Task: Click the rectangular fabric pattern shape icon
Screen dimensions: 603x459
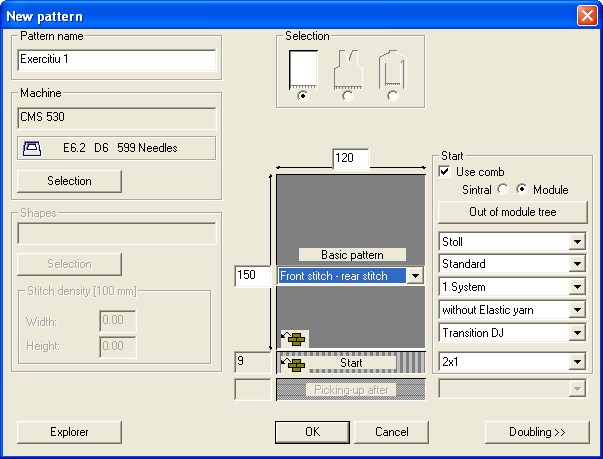Action: 302,69
